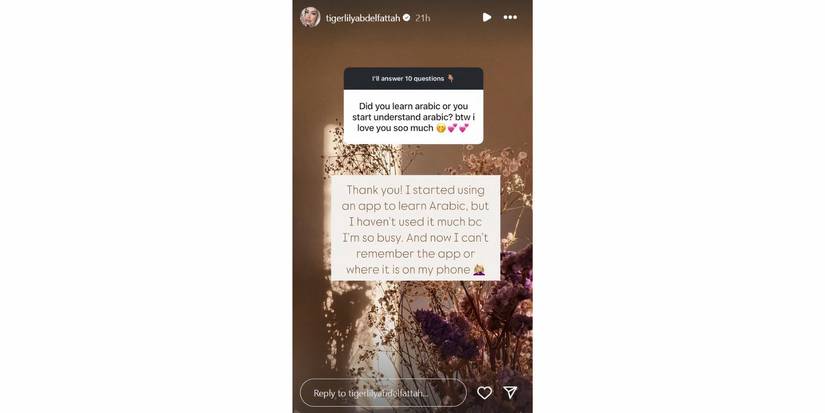Image resolution: width=825 pixels, height=413 pixels.
Task: Share story via paper plane icon
Action: tap(510, 392)
